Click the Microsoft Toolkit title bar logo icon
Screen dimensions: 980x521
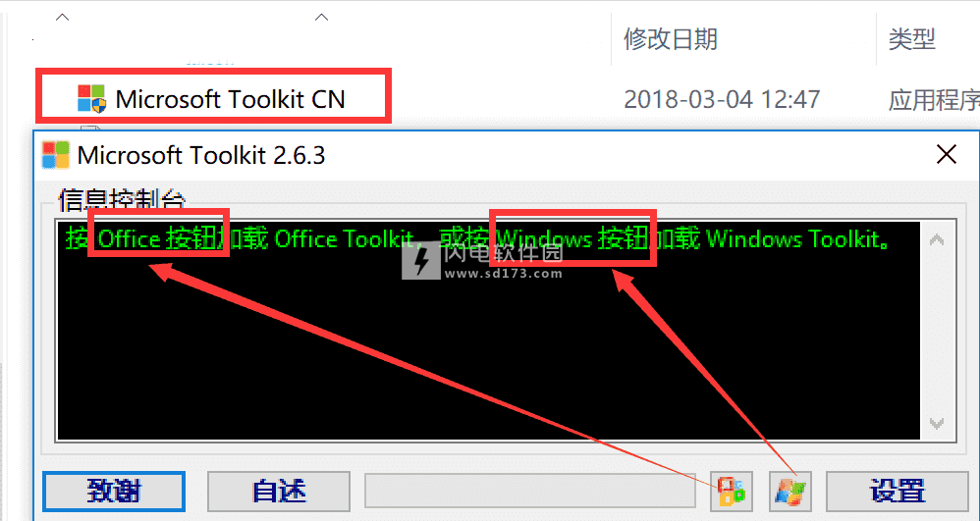tap(56, 155)
